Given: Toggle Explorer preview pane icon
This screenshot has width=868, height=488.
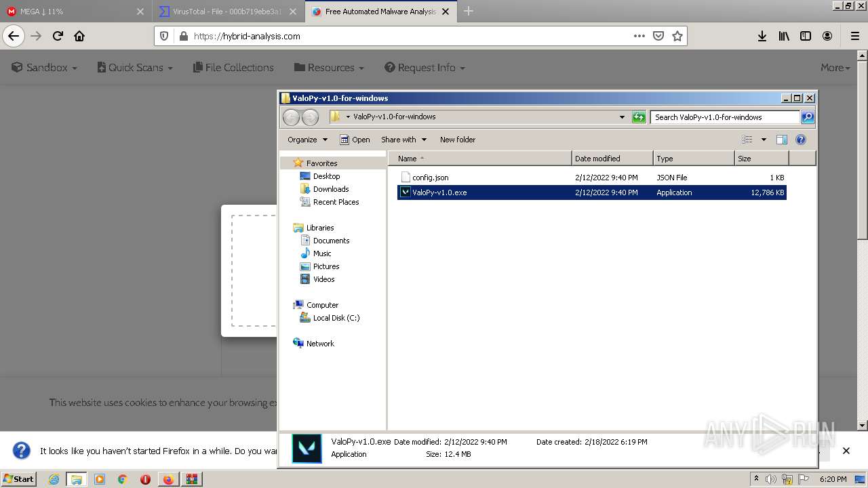Looking at the screenshot, I should coord(781,140).
